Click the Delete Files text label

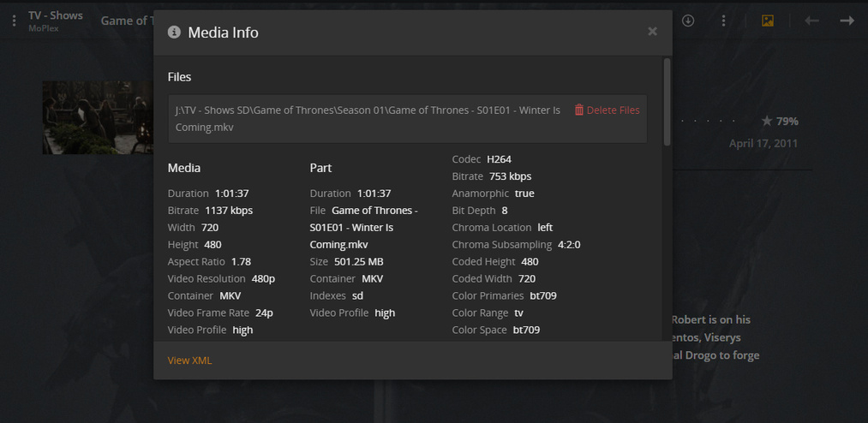[x=613, y=110]
